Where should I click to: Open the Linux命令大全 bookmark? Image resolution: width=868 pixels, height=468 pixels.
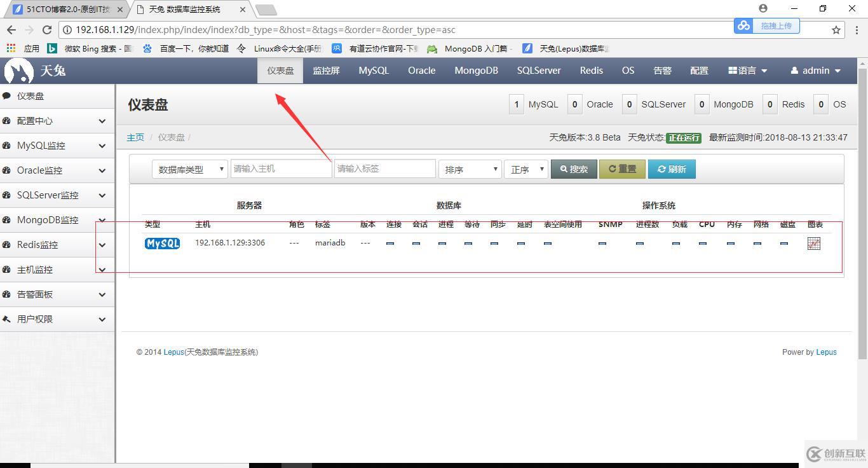click(280, 48)
